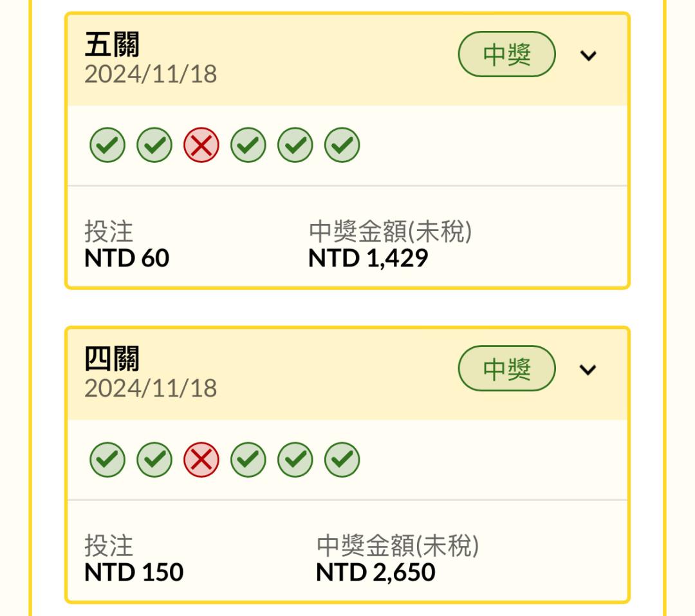This screenshot has height=616, width=695.
Task: Click the 中獎 badge on 五關 card
Action: tap(506, 54)
